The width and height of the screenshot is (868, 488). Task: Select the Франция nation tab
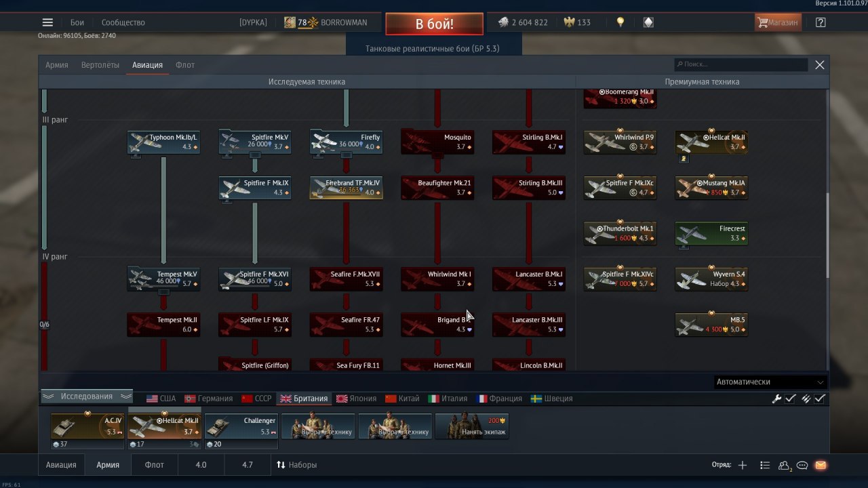pos(499,399)
